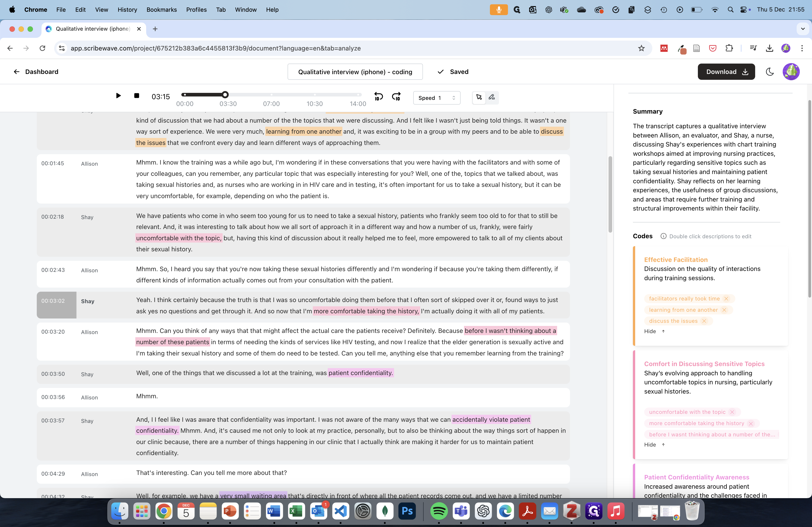Bookmark page with star icon
The width and height of the screenshot is (812, 527).
(x=641, y=48)
